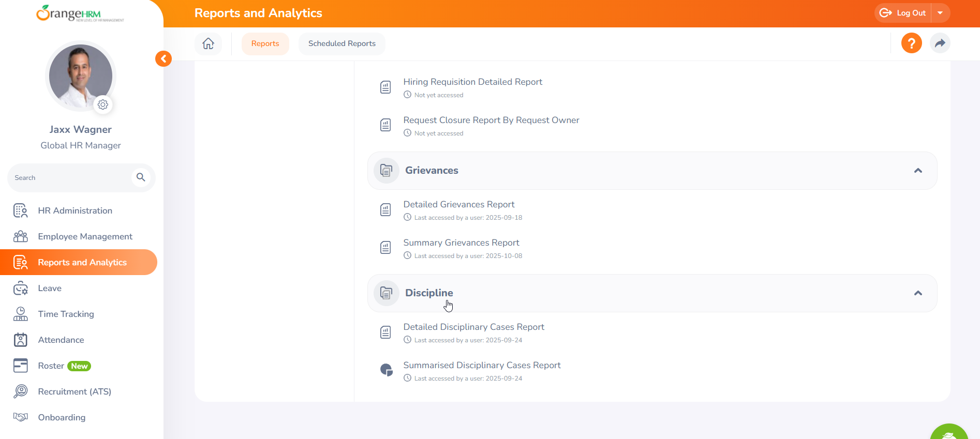This screenshot has height=439, width=980.
Task: Click the share arrow icon
Action: pos(940,43)
